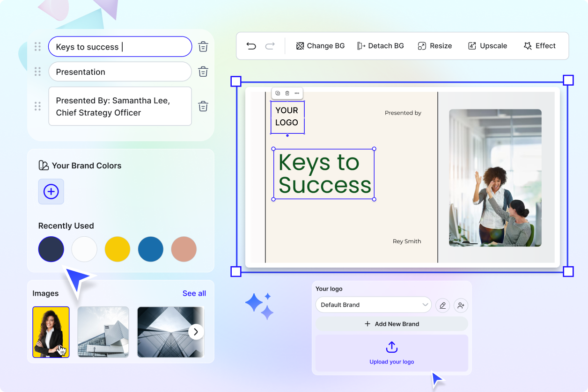Grab the drag handle beside 'Keys to success'
Image resolution: width=588 pixels, height=392 pixels.
(x=37, y=47)
